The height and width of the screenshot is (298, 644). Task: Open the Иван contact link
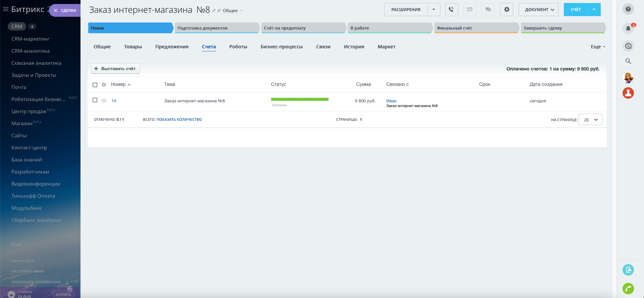[391, 101]
